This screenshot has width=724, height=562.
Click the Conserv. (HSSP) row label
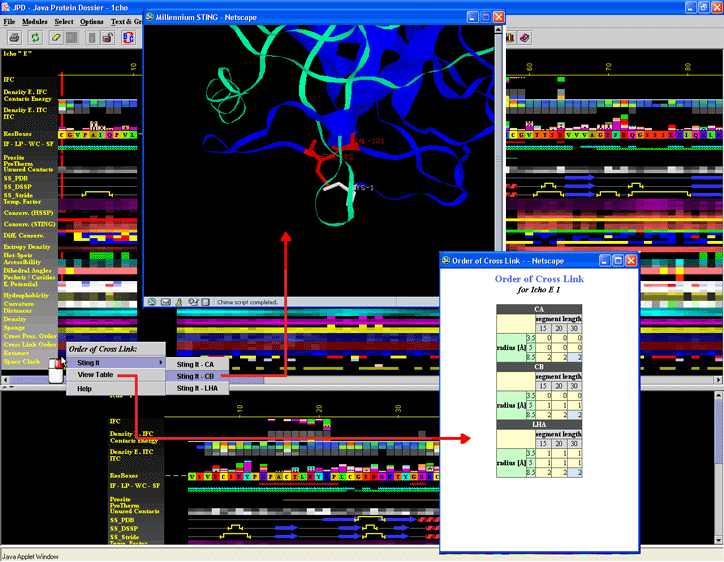[x=29, y=213]
